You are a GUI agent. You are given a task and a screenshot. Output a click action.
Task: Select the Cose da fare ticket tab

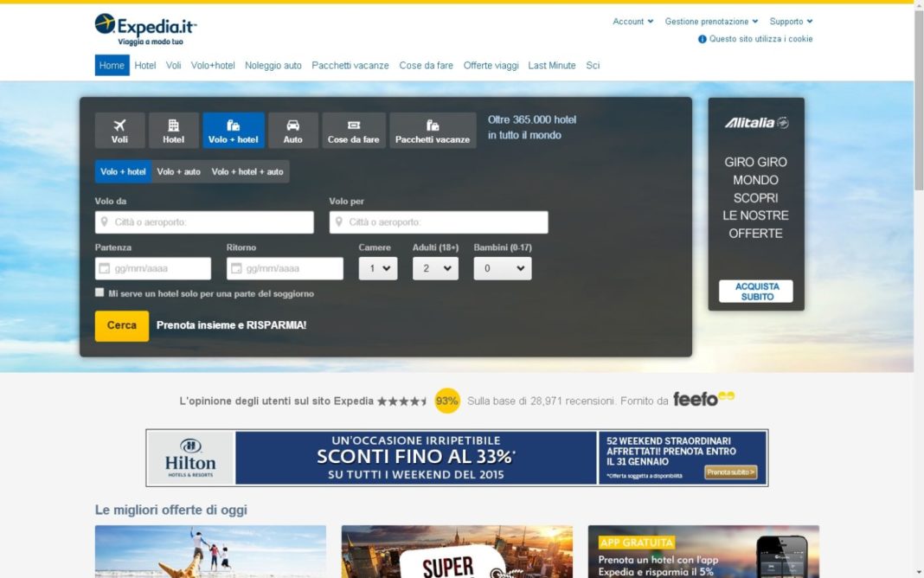click(x=354, y=130)
